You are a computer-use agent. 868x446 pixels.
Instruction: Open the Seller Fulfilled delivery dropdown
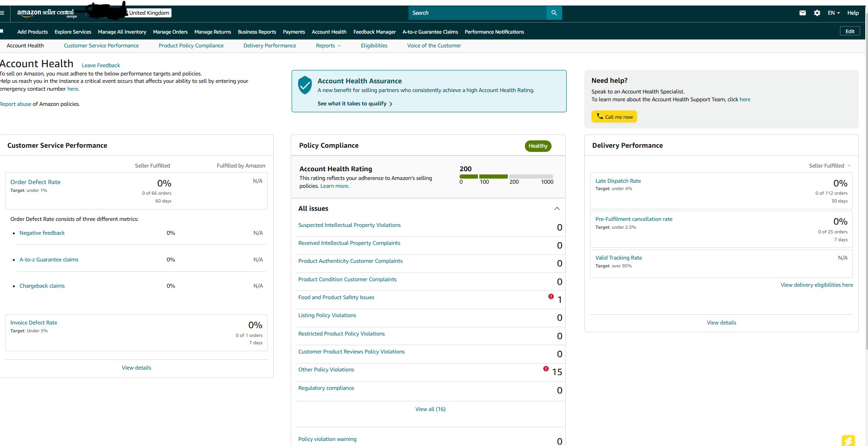pyautogui.click(x=830, y=166)
